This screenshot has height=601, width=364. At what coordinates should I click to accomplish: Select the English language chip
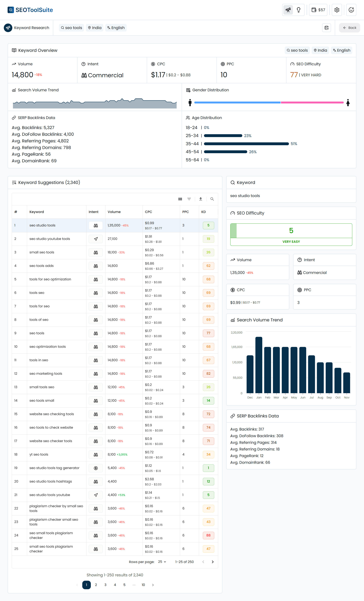click(x=116, y=28)
